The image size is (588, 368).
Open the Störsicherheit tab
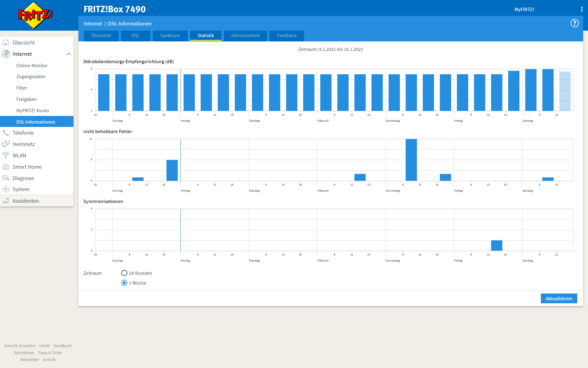click(x=245, y=36)
